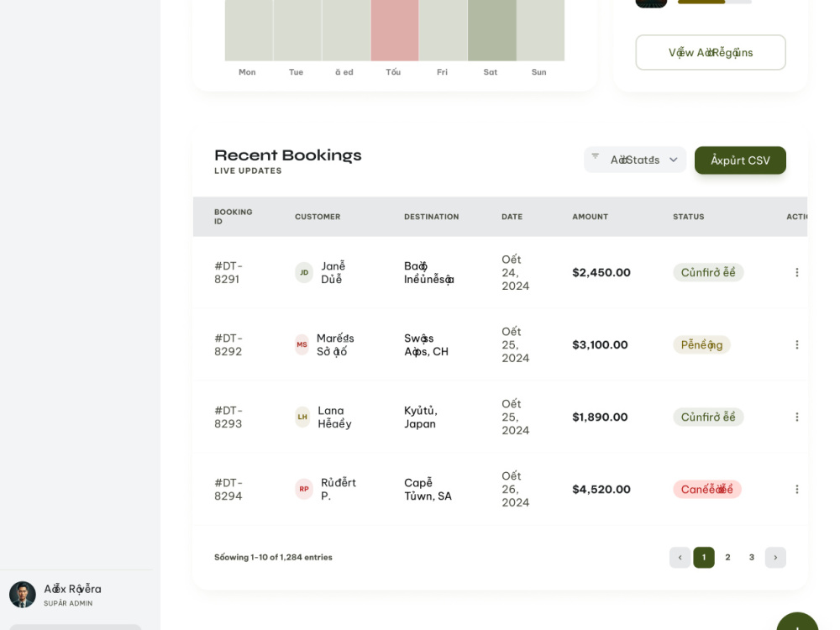Open actions menu for booking #DT-8293

[x=796, y=417]
